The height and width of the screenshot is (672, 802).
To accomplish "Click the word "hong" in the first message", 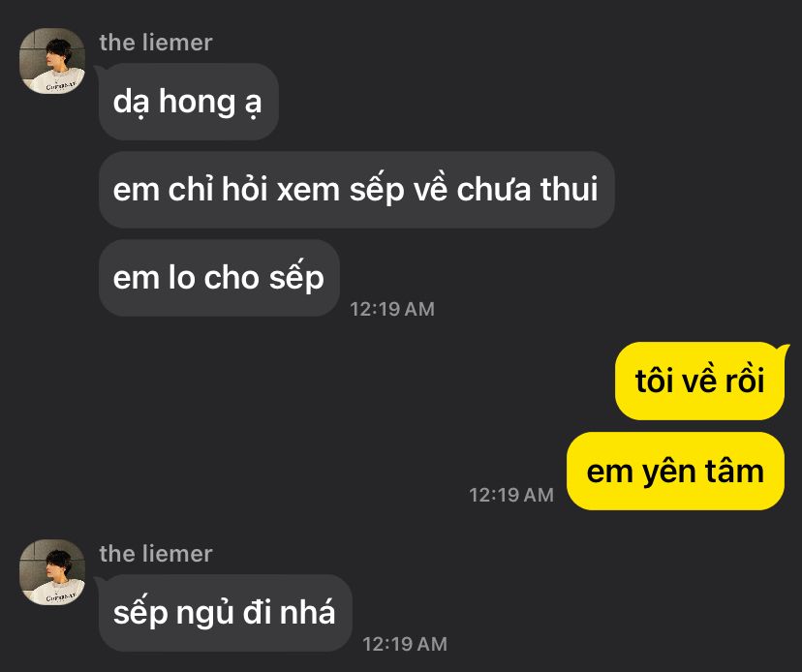I will (197, 104).
